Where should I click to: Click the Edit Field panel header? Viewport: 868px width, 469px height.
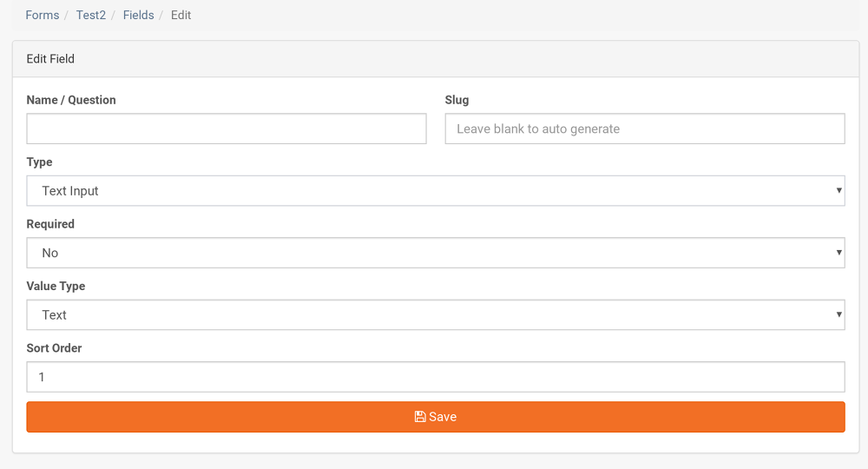click(x=436, y=59)
